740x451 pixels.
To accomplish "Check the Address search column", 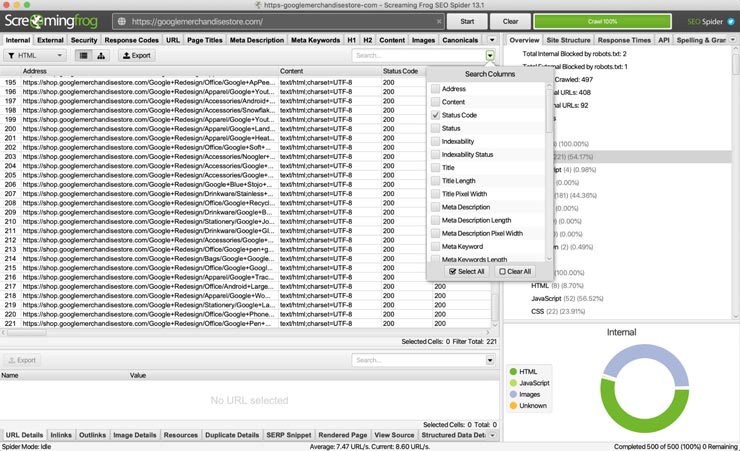I will click(435, 89).
